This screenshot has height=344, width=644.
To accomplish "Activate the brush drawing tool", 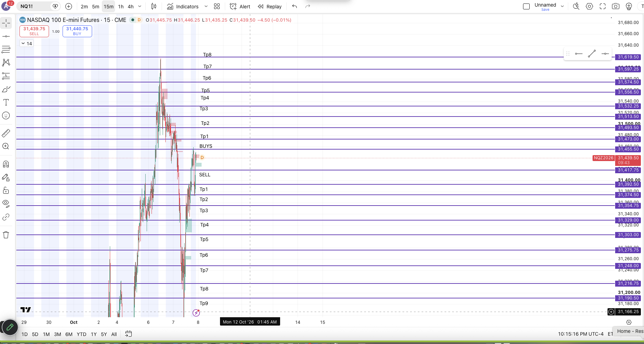I will [x=6, y=89].
